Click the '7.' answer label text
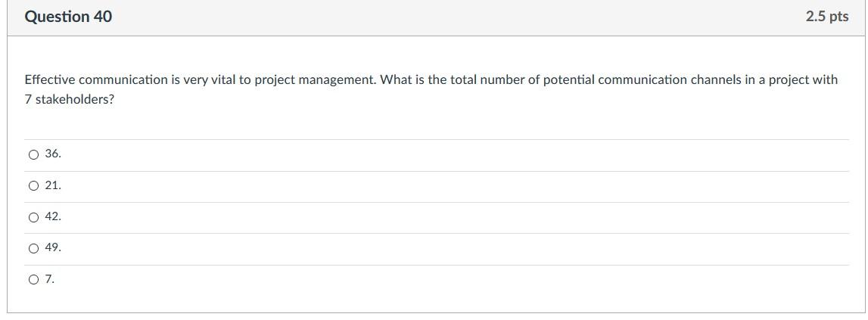Image resolution: width=868 pixels, height=320 pixels. pyautogui.click(x=50, y=279)
